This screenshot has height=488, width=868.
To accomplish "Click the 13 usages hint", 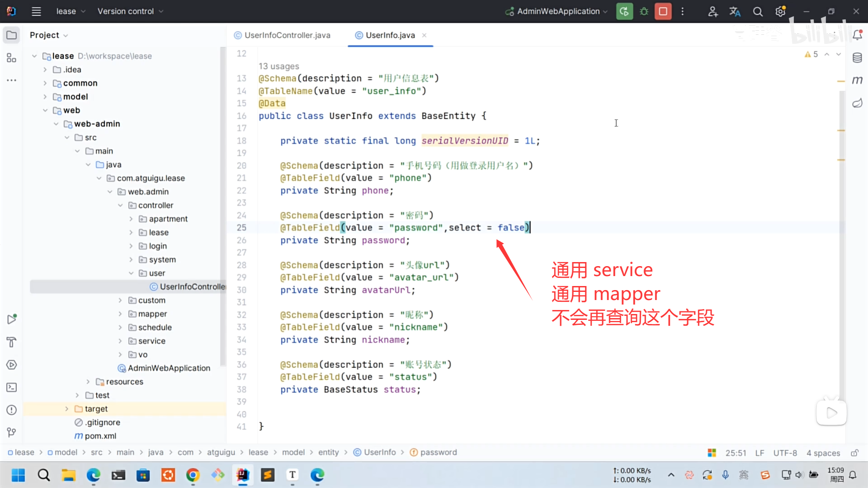I will click(x=278, y=66).
